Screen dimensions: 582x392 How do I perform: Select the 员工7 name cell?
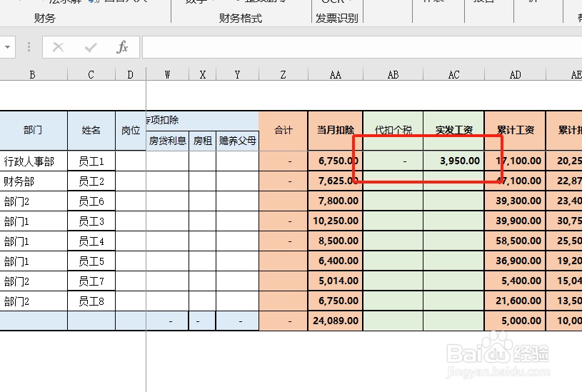(91, 281)
